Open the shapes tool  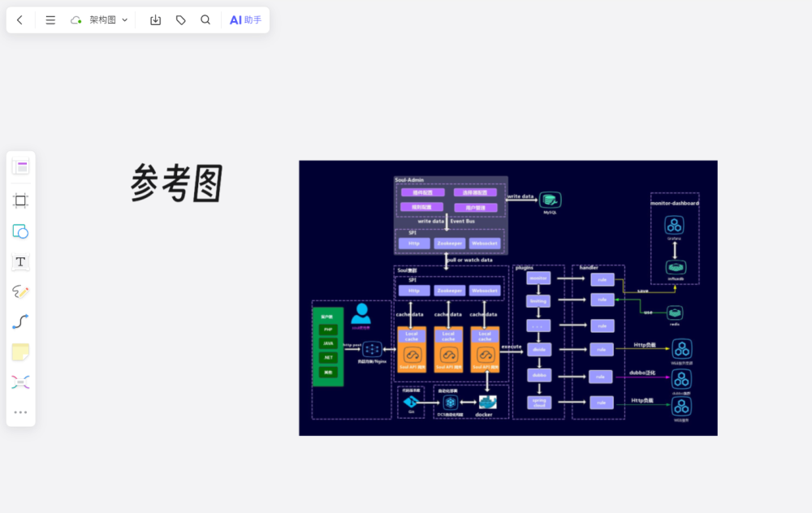point(19,231)
